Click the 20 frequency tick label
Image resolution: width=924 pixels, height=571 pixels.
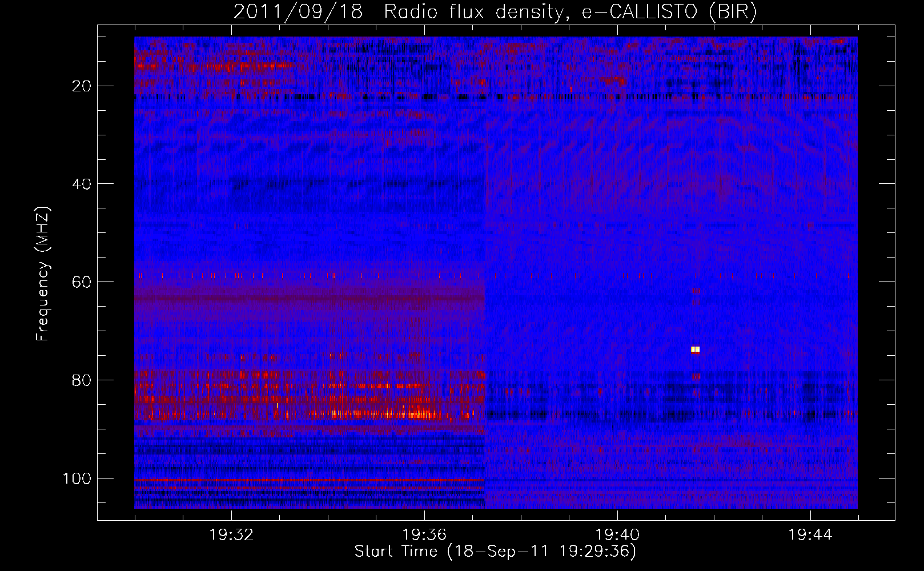click(x=82, y=86)
